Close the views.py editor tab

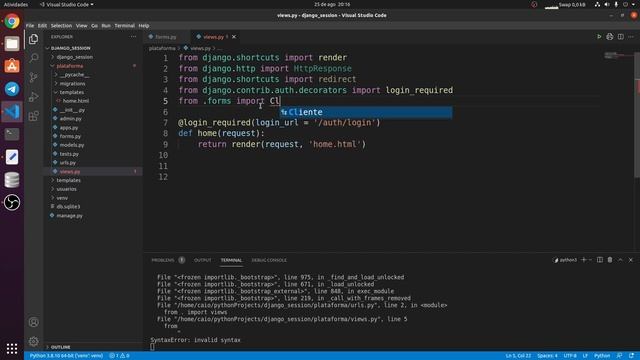(x=234, y=37)
